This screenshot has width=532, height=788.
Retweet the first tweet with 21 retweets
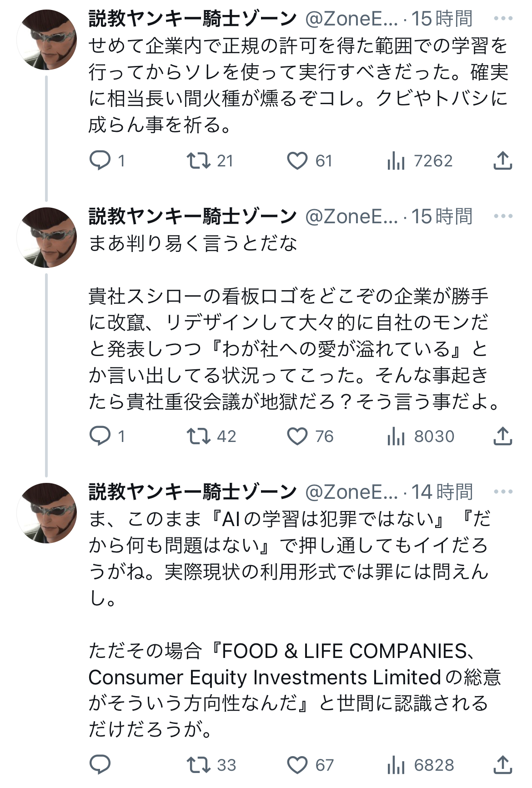pos(199,161)
